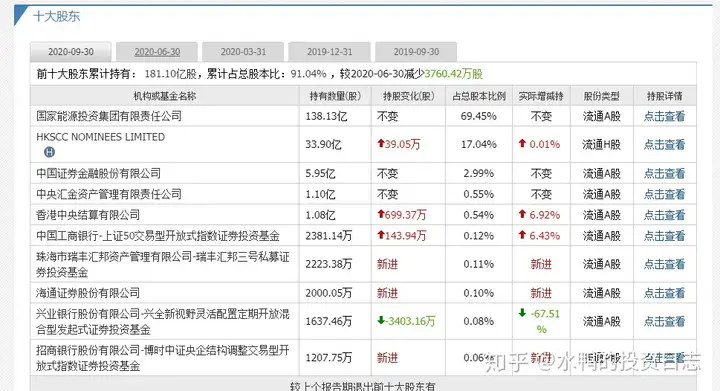Click the -3403.16万 decrease value
Screen dimensions: 720x391
[x=406, y=321]
